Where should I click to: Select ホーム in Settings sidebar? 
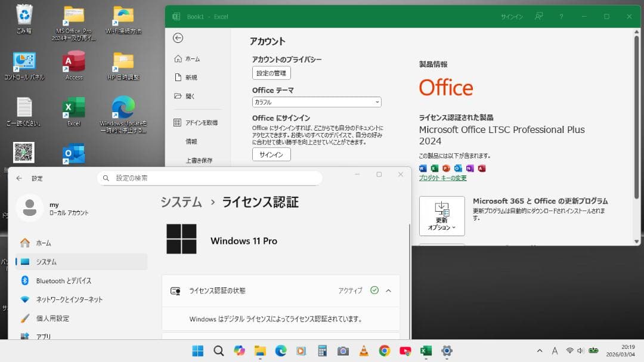click(81, 243)
